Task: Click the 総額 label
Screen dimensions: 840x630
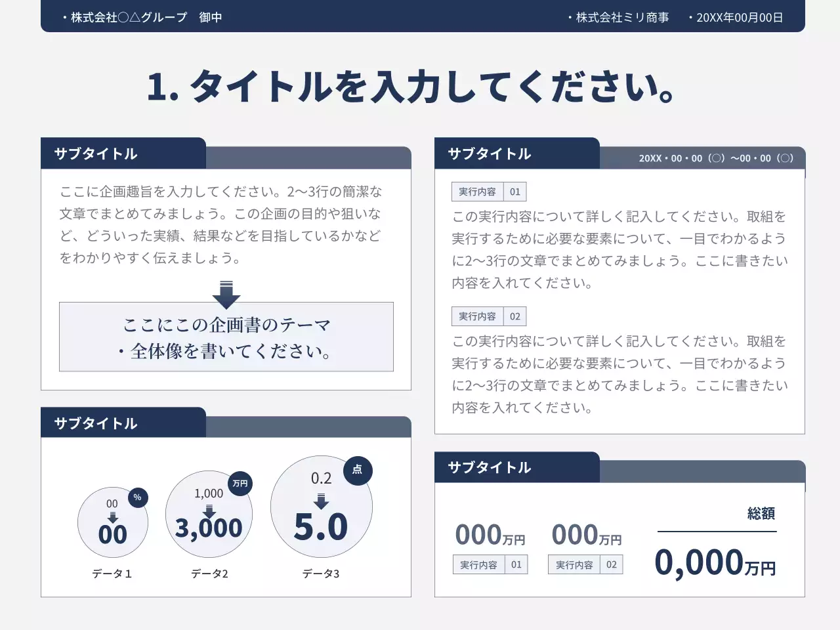Action: point(761,514)
